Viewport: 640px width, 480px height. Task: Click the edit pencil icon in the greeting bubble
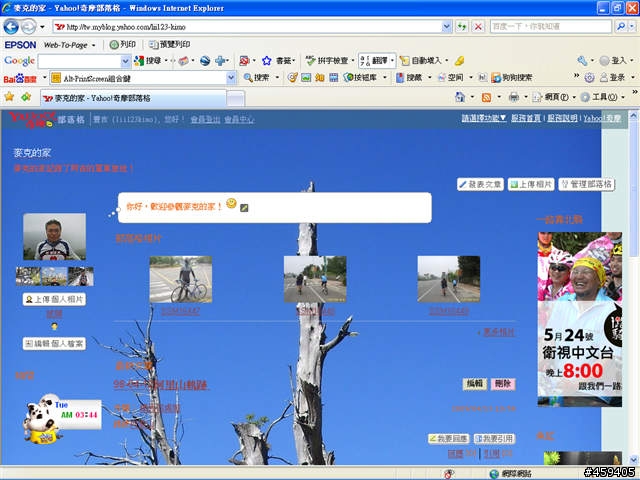coord(244,208)
